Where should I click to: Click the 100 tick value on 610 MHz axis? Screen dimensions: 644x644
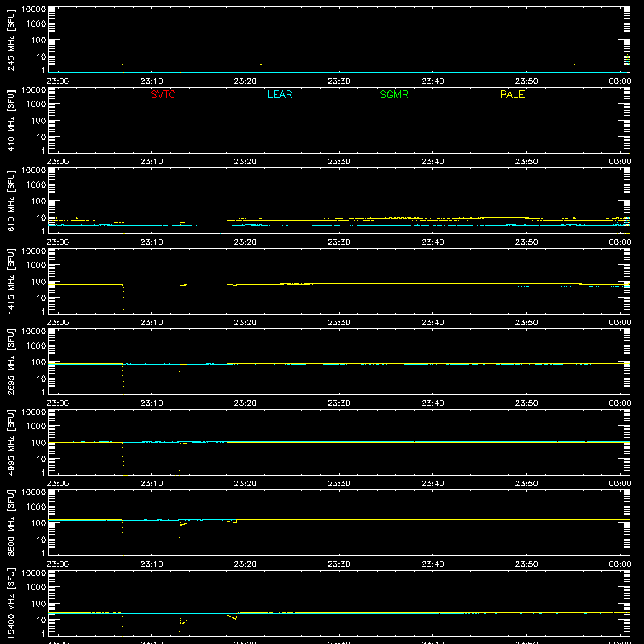pyautogui.click(x=39, y=201)
